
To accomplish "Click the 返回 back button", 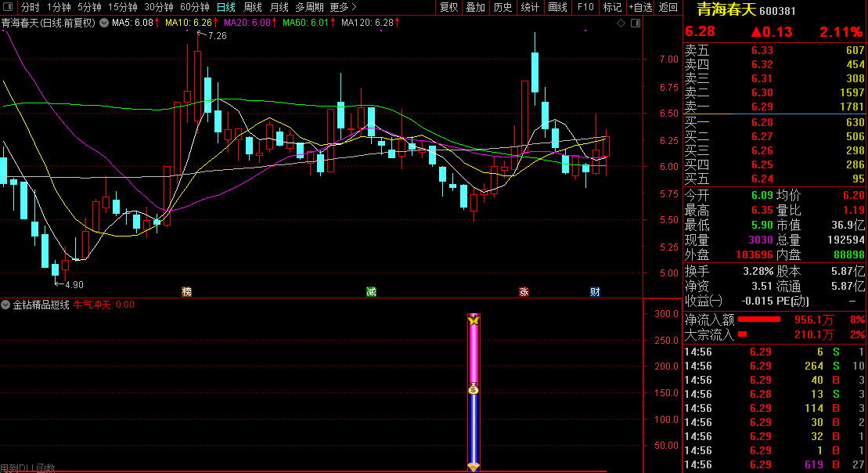I will pyautogui.click(x=668, y=7).
